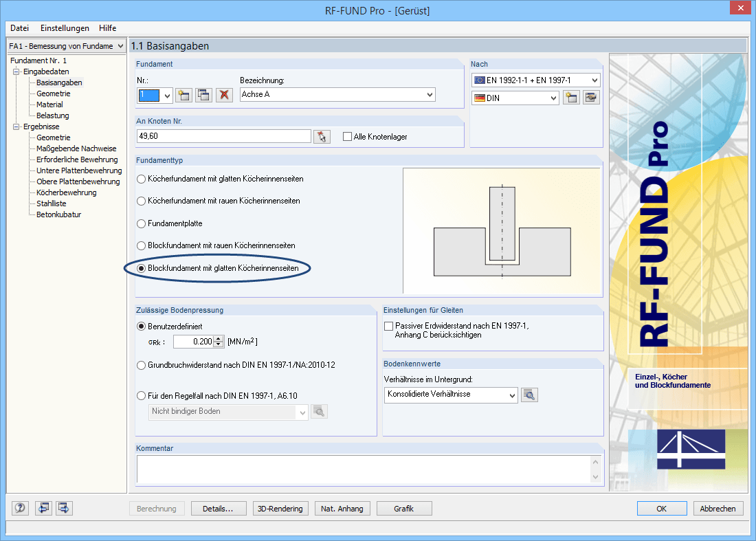Open Erforderliche Bewehrung results

point(77,159)
